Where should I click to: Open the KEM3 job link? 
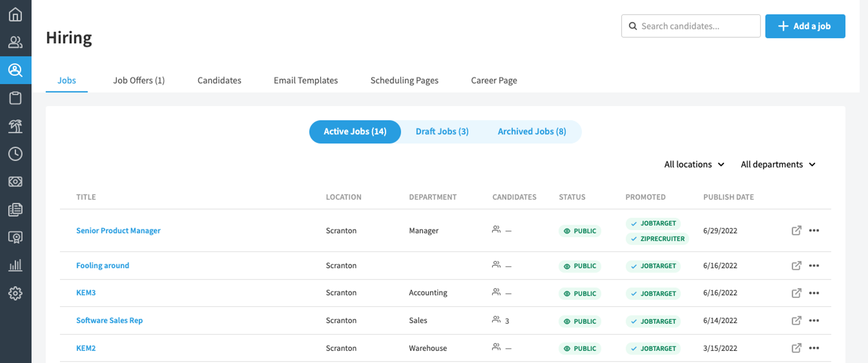point(86,292)
